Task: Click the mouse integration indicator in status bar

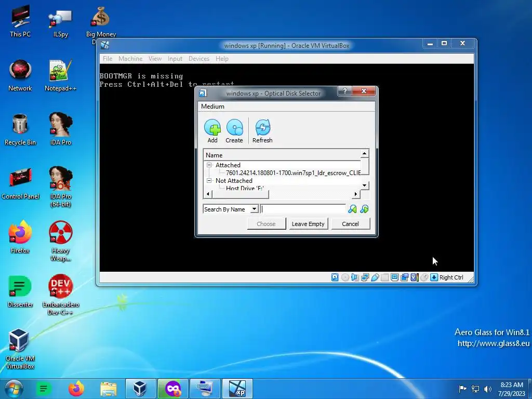Action: click(424, 277)
